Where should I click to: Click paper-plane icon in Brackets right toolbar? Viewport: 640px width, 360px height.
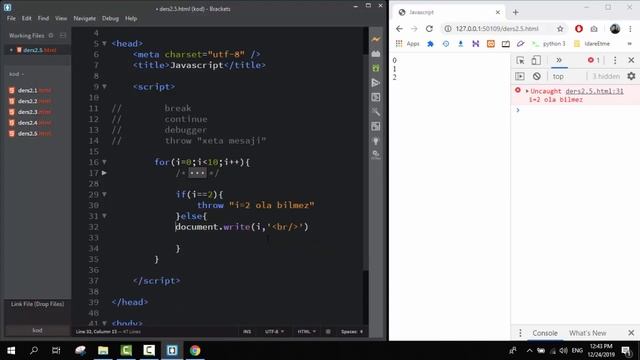tap(376, 83)
